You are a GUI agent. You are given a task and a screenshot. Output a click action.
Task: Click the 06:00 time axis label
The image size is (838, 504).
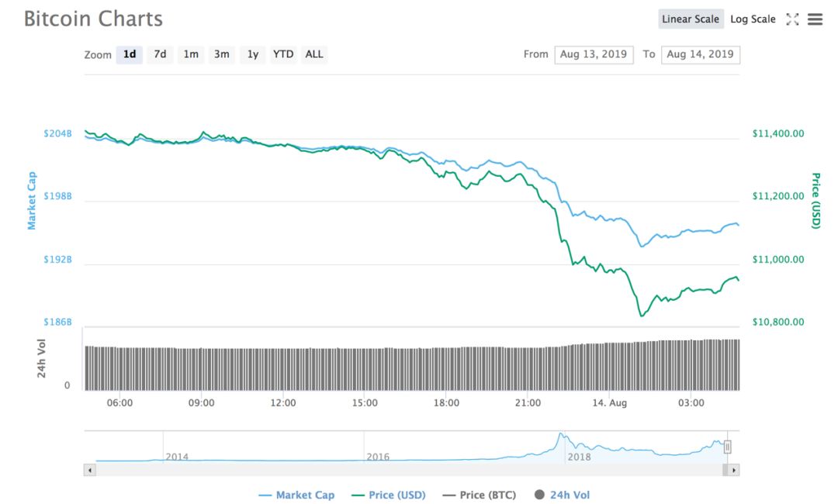click(119, 402)
